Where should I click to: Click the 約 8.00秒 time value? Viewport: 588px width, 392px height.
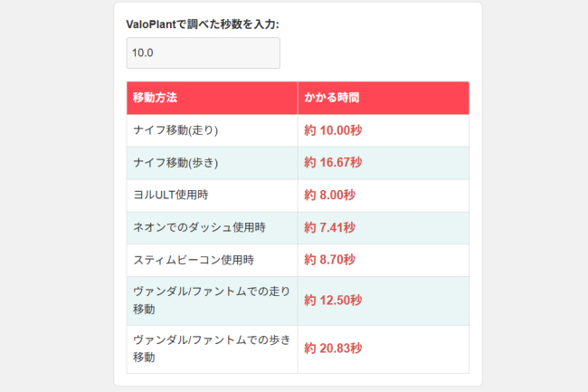pos(329,195)
